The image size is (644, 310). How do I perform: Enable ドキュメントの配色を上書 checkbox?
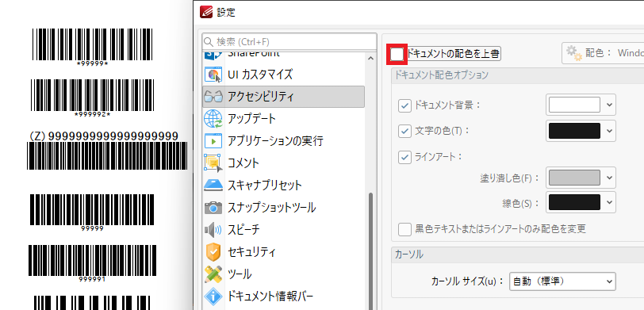tap(397, 54)
